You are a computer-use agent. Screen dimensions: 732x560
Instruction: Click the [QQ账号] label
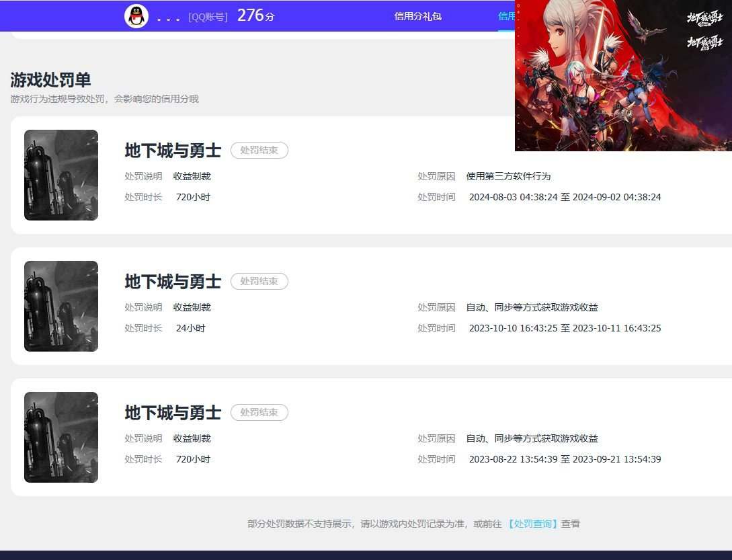[x=208, y=17]
